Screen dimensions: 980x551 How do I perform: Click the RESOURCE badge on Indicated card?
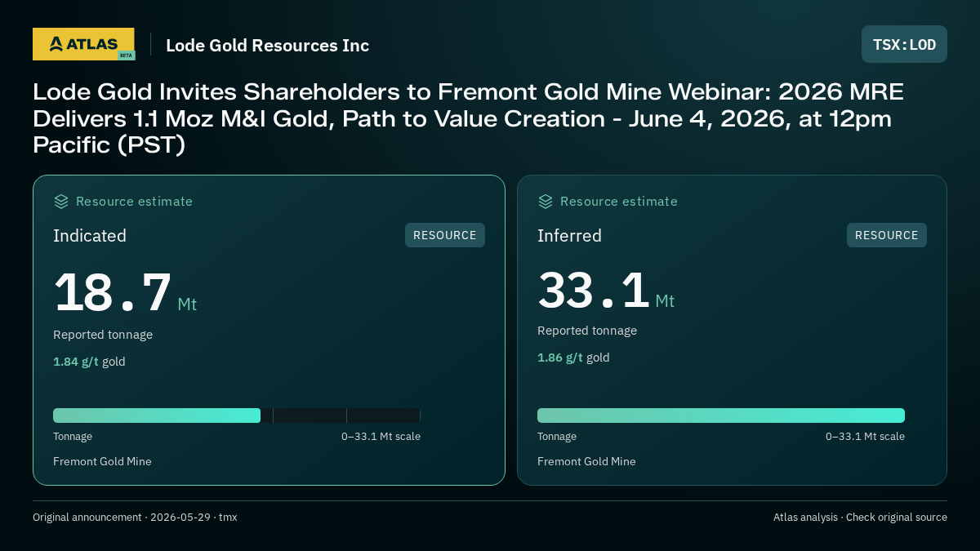[445, 235]
